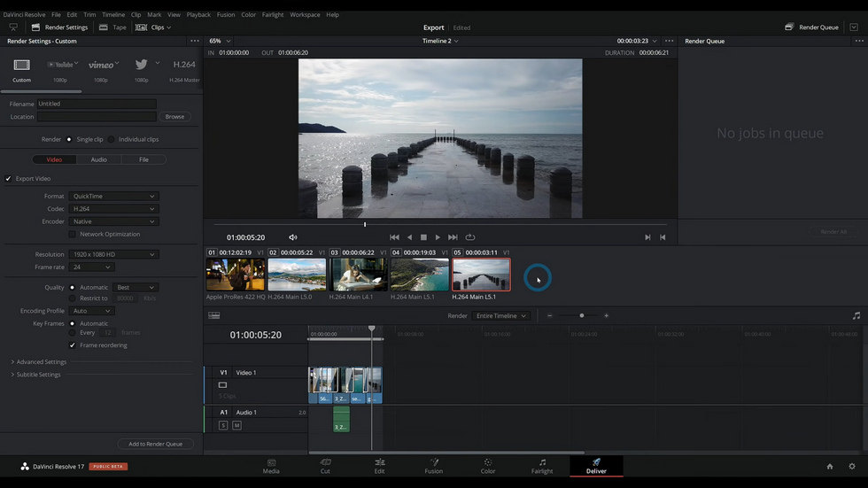The image size is (868, 488).
Task: Click the home project manager icon
Action: [830, 467]
